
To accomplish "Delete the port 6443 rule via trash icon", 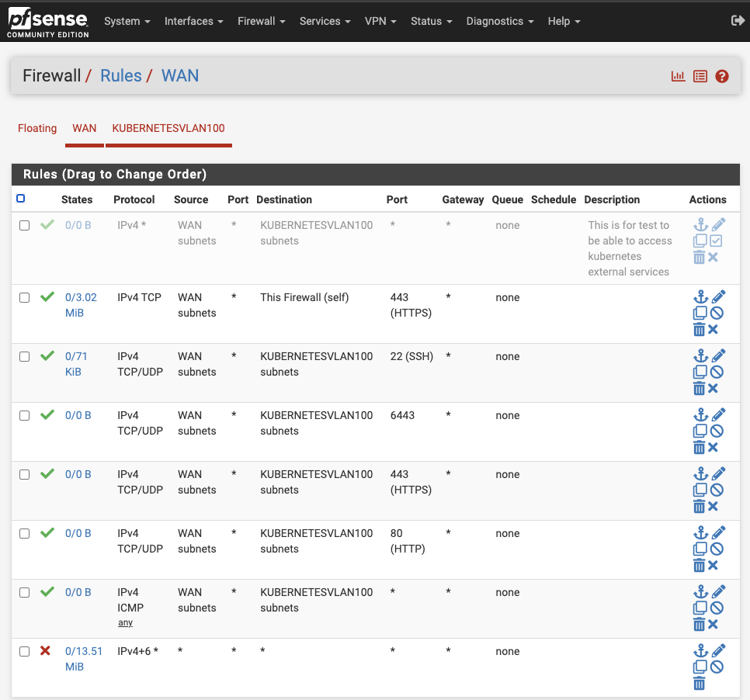I will click(x=699, y=448).
